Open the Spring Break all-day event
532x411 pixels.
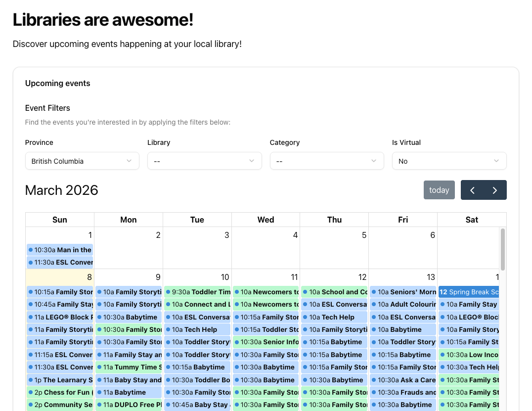point(468,292)
